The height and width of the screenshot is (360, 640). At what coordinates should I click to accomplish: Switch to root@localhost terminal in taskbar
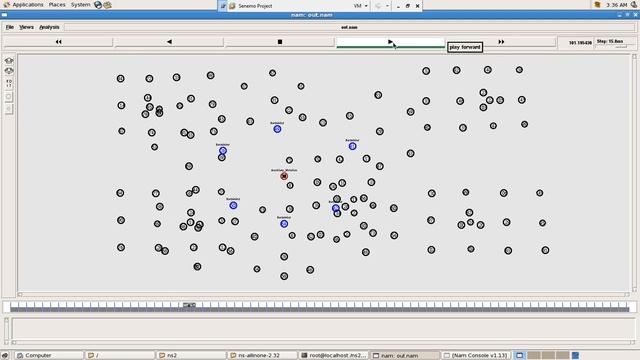click(333, 356)
